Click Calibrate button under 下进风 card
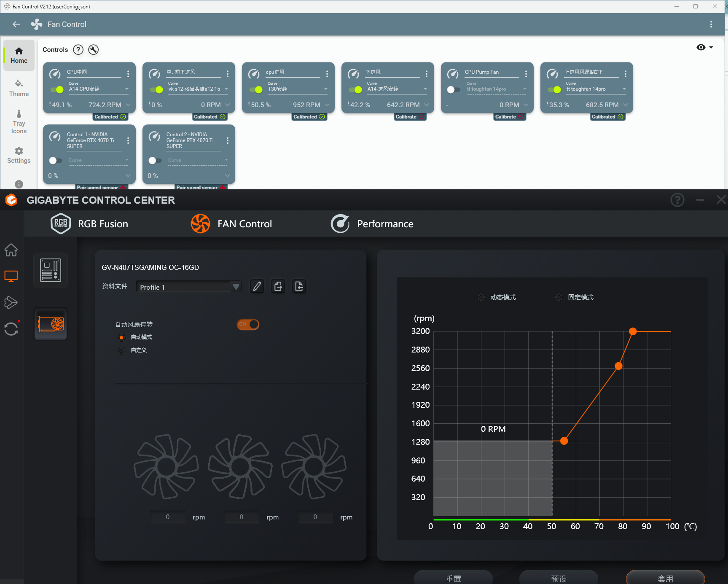728x584 pixels. [x=410, y=117]
